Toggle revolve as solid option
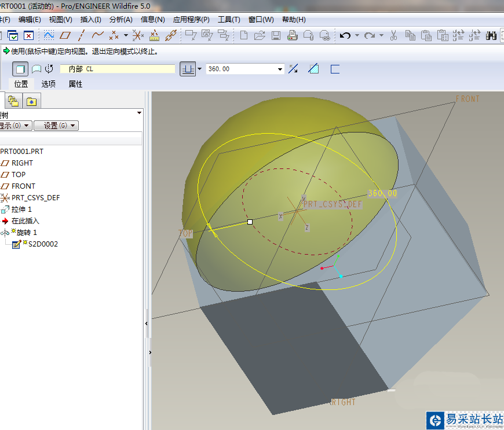 coord(20,69)
